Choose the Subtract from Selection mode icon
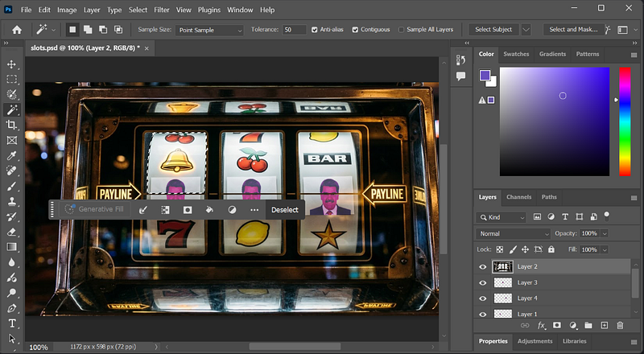 pos(103,30)
